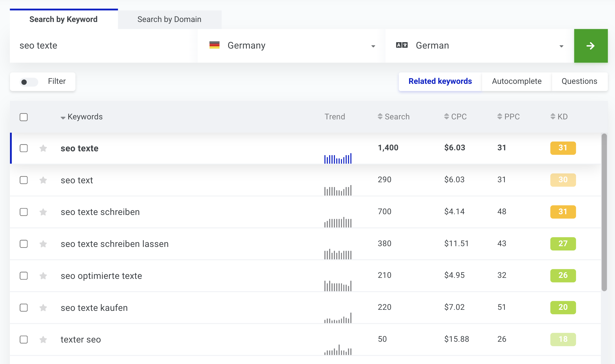Screen dimensions: 615x364
Task: Submit search with green arrow button
Action: point(591,46)
